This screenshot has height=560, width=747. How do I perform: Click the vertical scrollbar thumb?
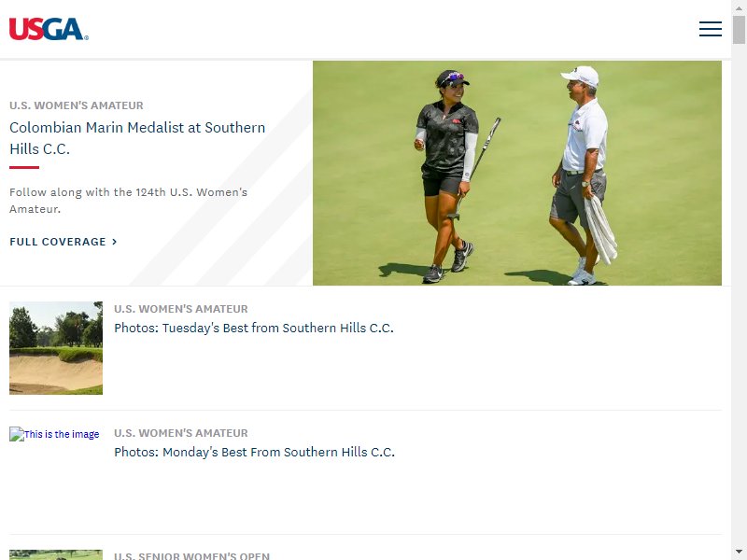739,30
